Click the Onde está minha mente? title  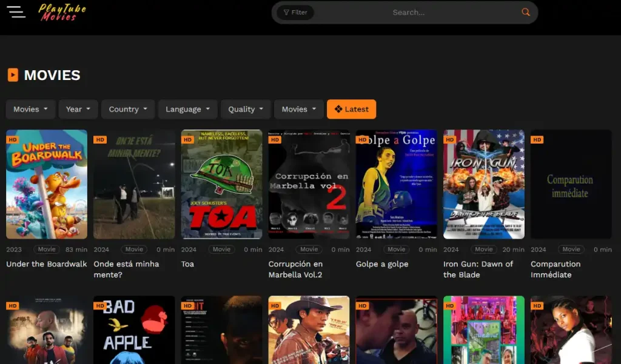click(x=126, y=269)
